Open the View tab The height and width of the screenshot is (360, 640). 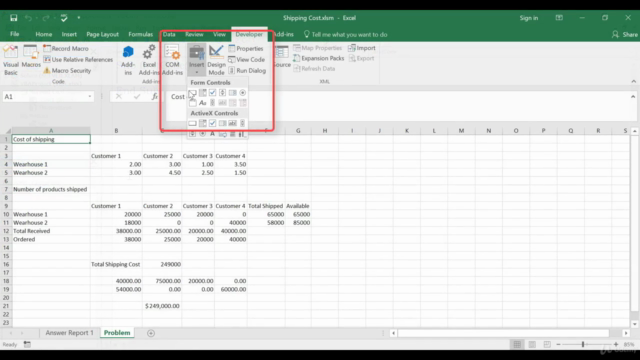tap(219, 34)
